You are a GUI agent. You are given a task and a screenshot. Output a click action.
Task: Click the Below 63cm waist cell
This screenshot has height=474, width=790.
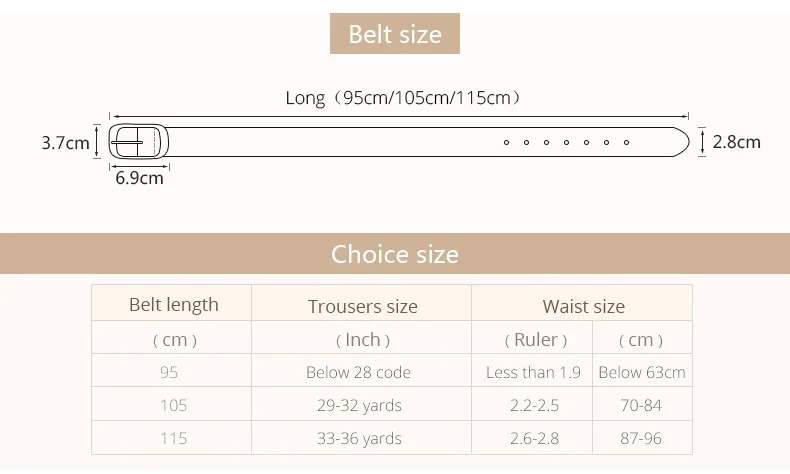tap(642, 372)
